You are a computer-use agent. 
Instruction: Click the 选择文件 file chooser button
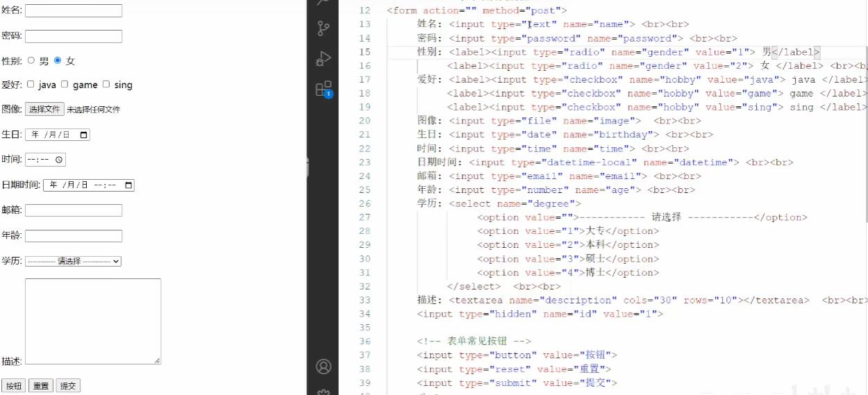[44, 109]
